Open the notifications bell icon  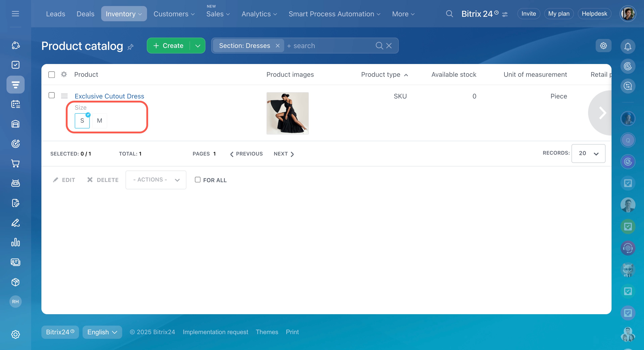627,46
